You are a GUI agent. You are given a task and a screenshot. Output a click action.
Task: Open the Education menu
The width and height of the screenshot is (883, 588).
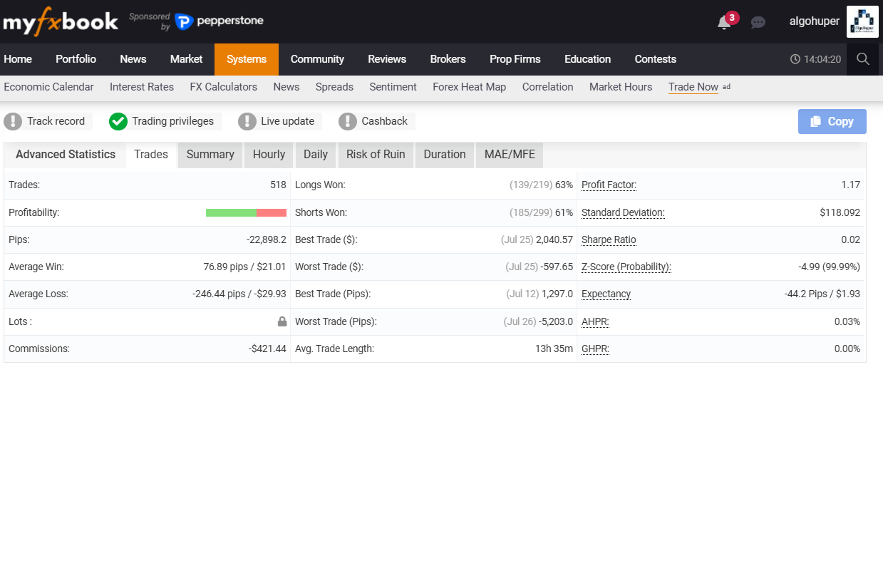tap(588, 59)
